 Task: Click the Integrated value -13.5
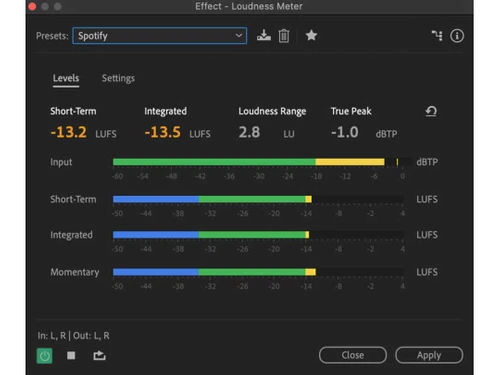163,132
